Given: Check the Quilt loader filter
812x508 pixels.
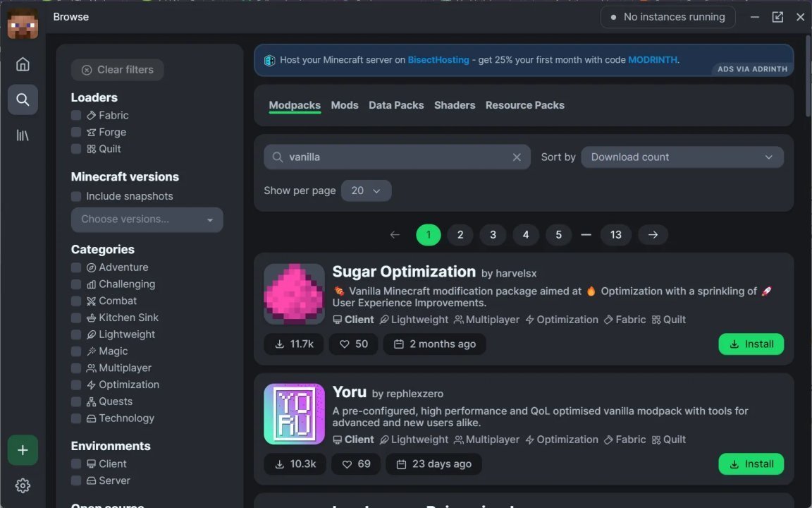Looking at the screenshot, I should [x=76, y=150].
